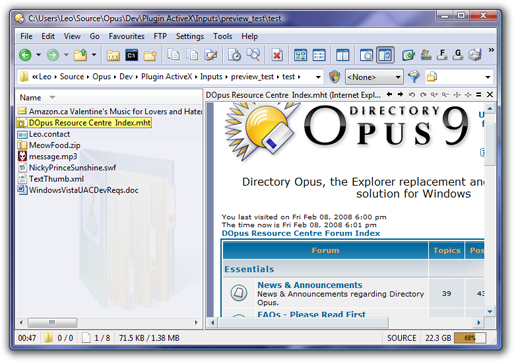Open the Back button history dropdown arrow

tap(38, 55)
